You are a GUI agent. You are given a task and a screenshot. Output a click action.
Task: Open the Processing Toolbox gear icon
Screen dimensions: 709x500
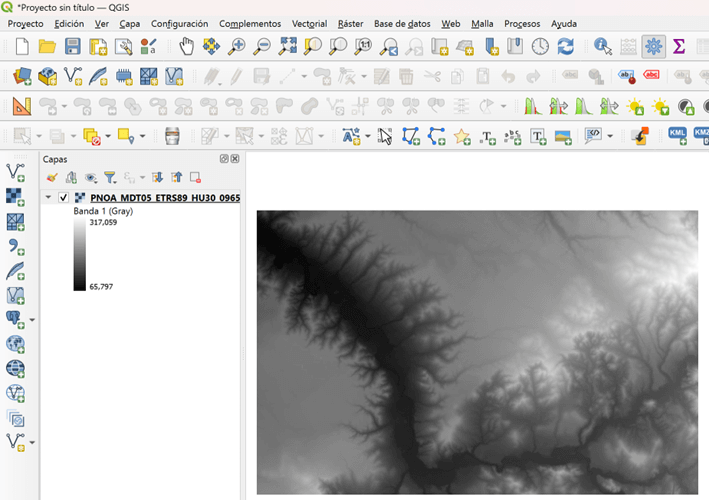coord(654,46)
